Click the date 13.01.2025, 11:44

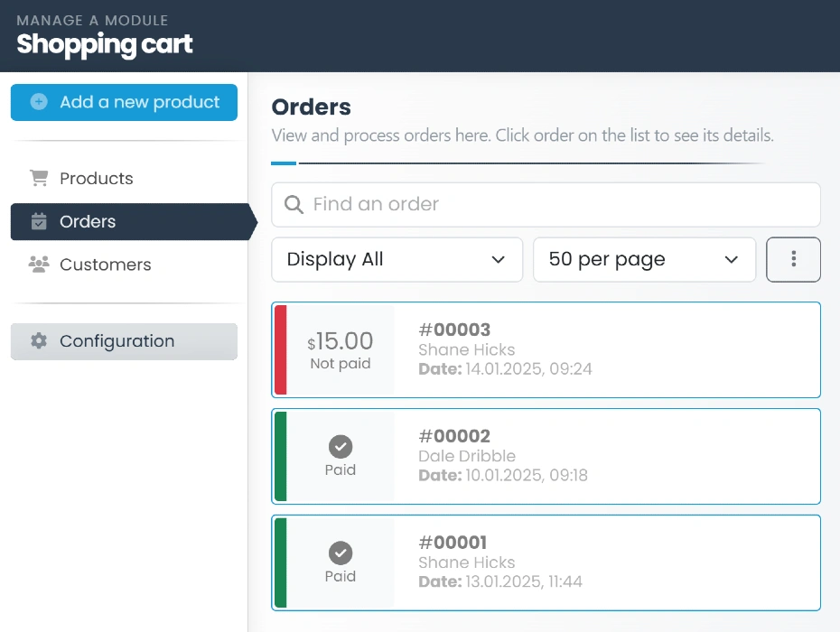tap(524, 581)
